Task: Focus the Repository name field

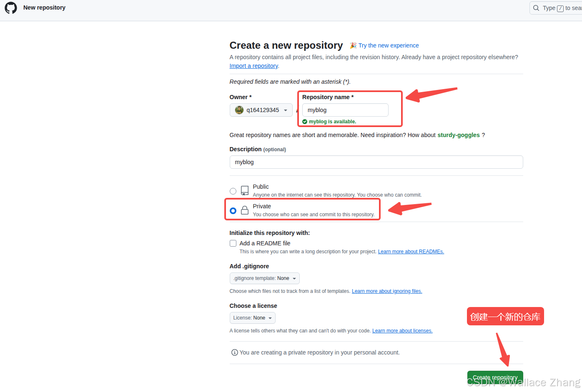Action: click(345, 110)
